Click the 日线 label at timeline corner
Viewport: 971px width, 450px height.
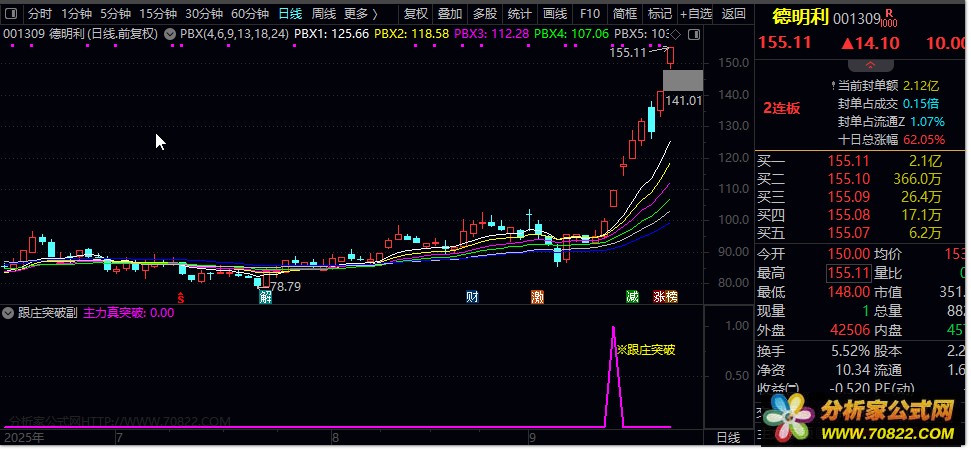pyautogui.click(x=729, y=438)
